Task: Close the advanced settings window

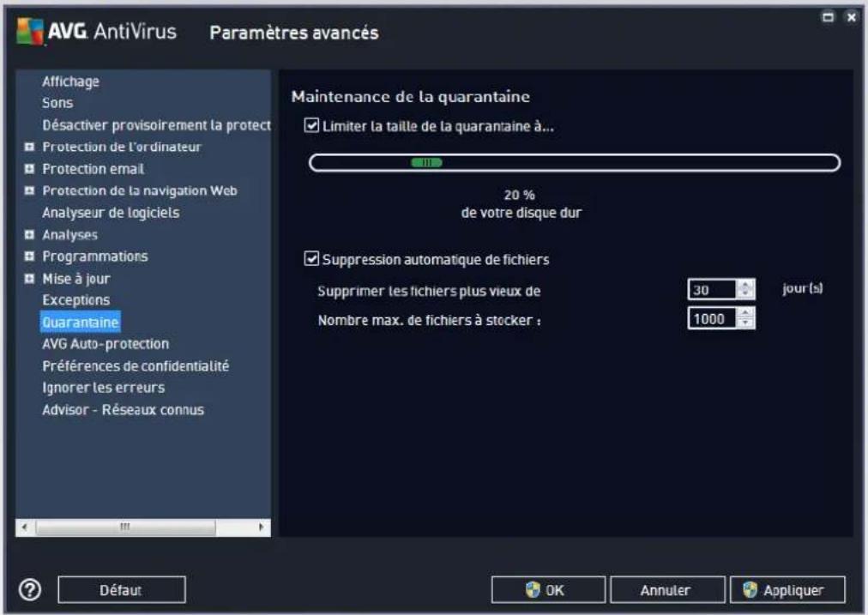Action: [x=852, y=17]
